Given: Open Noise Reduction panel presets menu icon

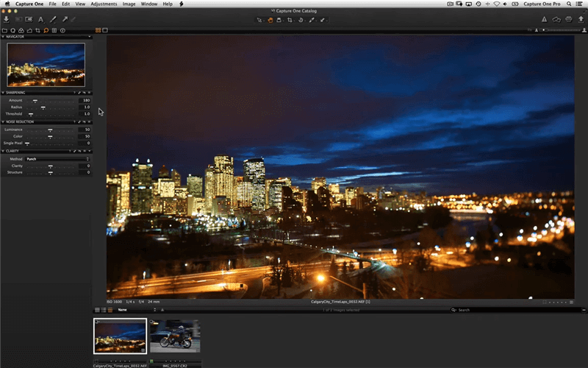Looking at the screenshot, I should (89, 121).
